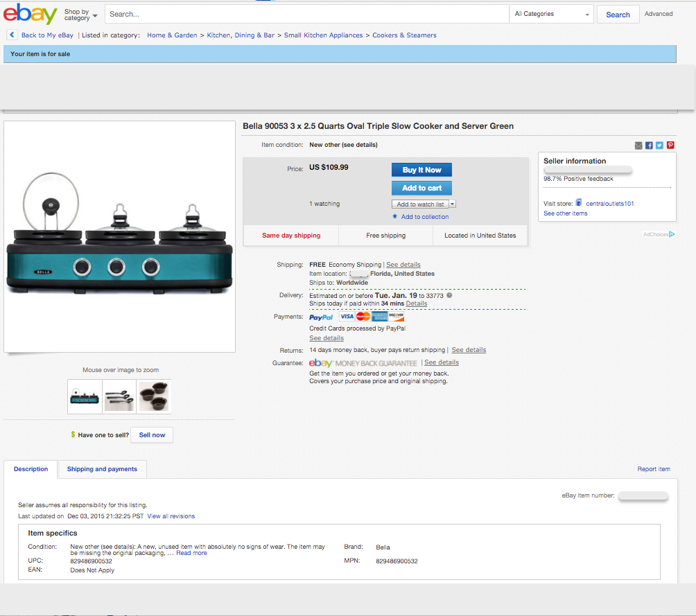Click the main slow cooker product image

119,236
